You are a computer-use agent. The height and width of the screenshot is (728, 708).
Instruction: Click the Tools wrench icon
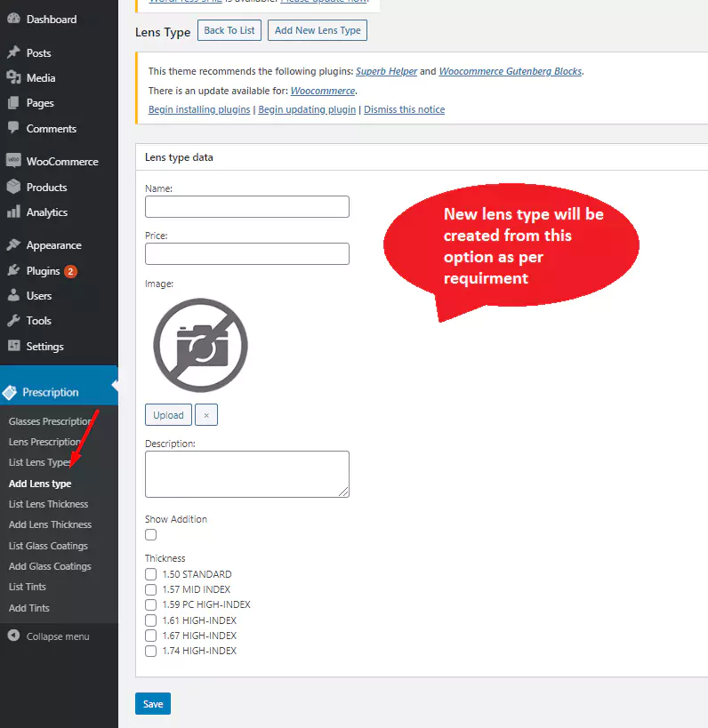(14, 320)
